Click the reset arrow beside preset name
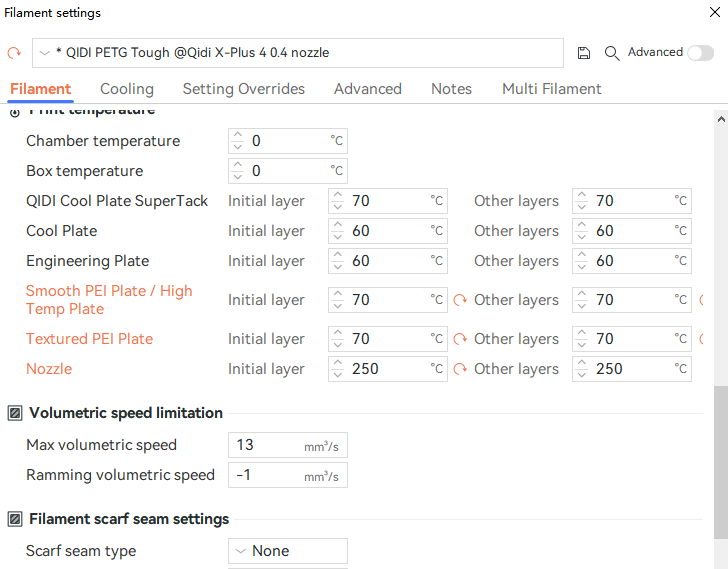This screenshot has height=569, width=728. point(14,53)
